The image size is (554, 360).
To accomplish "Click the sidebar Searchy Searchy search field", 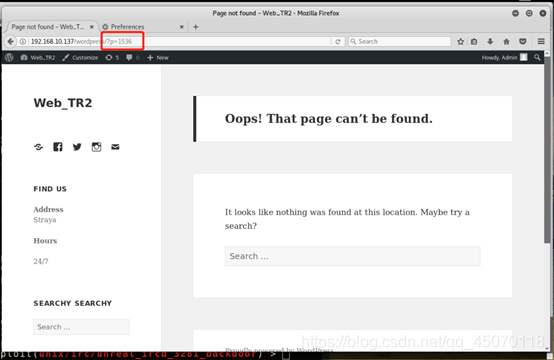I will click(81, 327).
